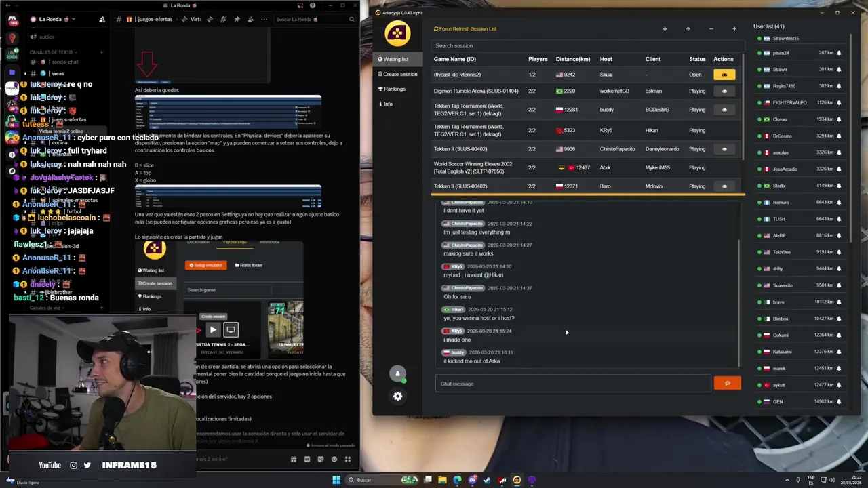Click the chat area scrollbar in Arkadyzja
This screenshot has width=868, height=488.
click(739, 302)
